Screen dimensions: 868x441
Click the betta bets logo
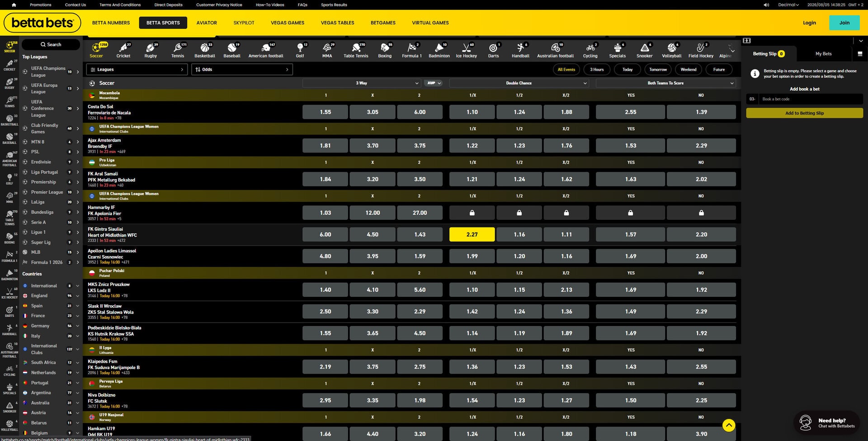[42, 23]
